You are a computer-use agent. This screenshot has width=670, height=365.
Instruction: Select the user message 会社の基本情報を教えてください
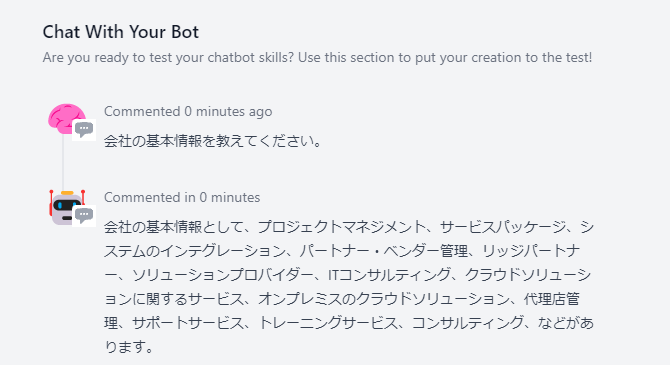pos(212,141)
